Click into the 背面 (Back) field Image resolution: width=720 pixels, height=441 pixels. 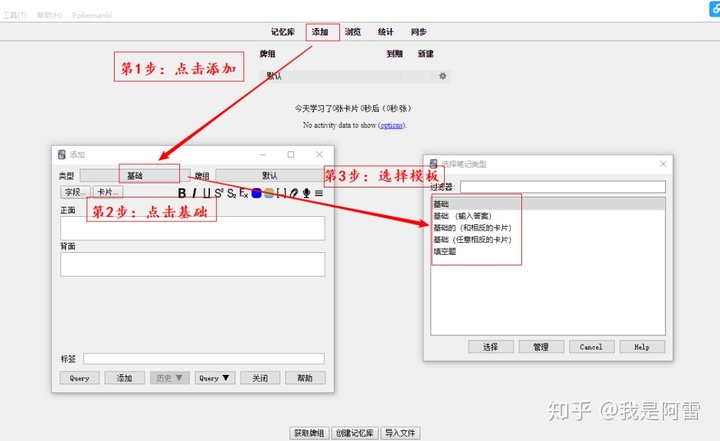[192, 264]
